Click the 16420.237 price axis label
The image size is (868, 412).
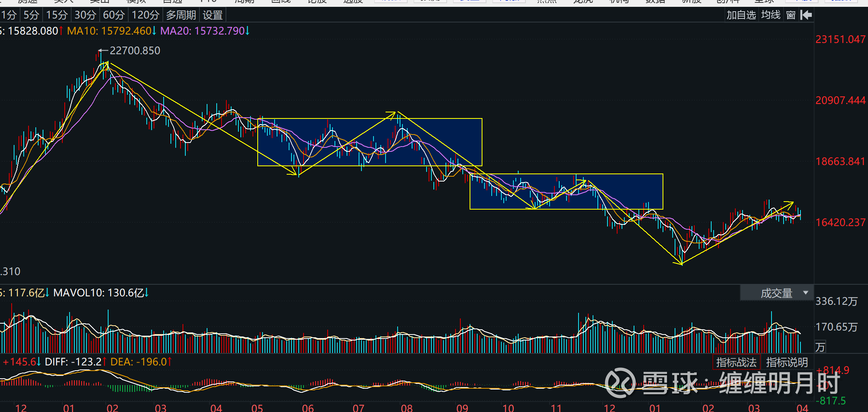(x=840, y=222)
